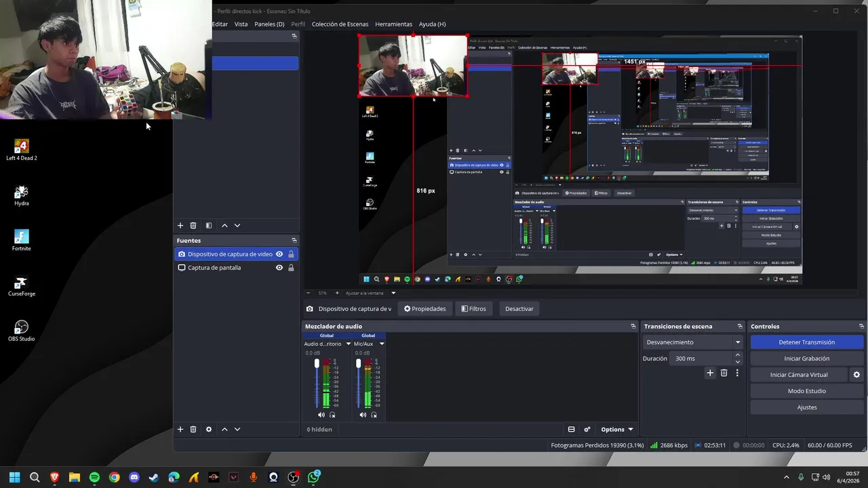Pop out the Mezclador de audio dock

[x=633, y=326]
